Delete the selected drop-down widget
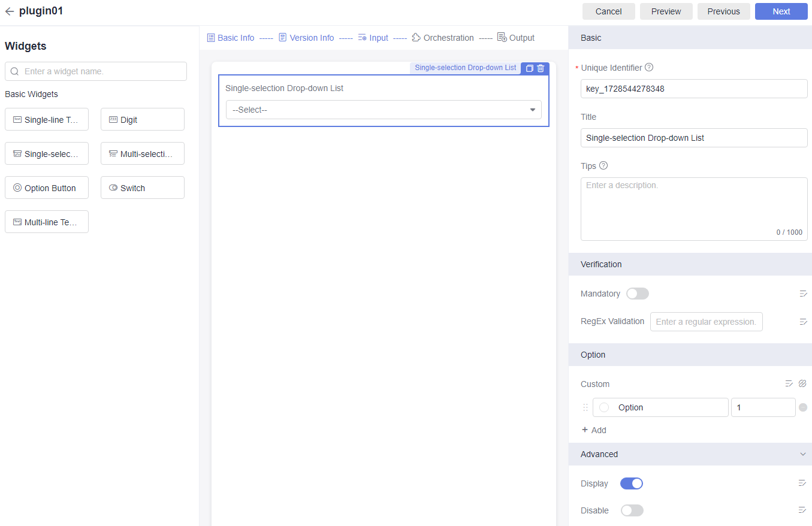The height and width of the screenshot is (526, 812). pos(541,68)
